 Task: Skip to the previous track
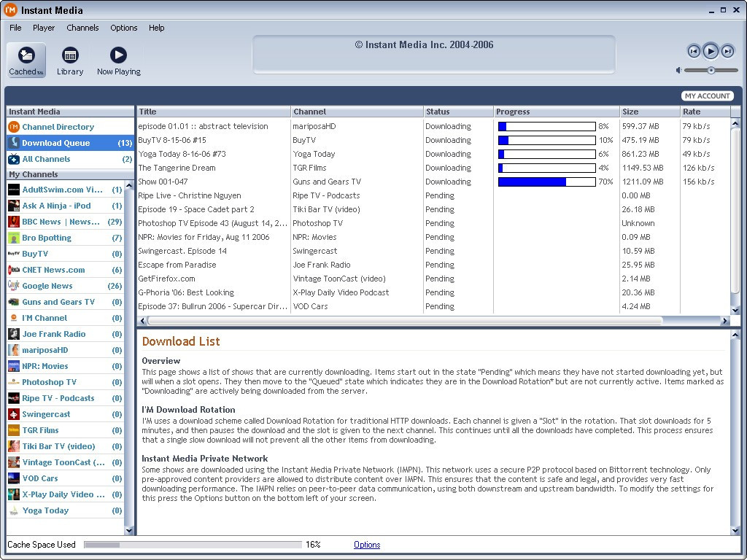[x=694, y=51]
